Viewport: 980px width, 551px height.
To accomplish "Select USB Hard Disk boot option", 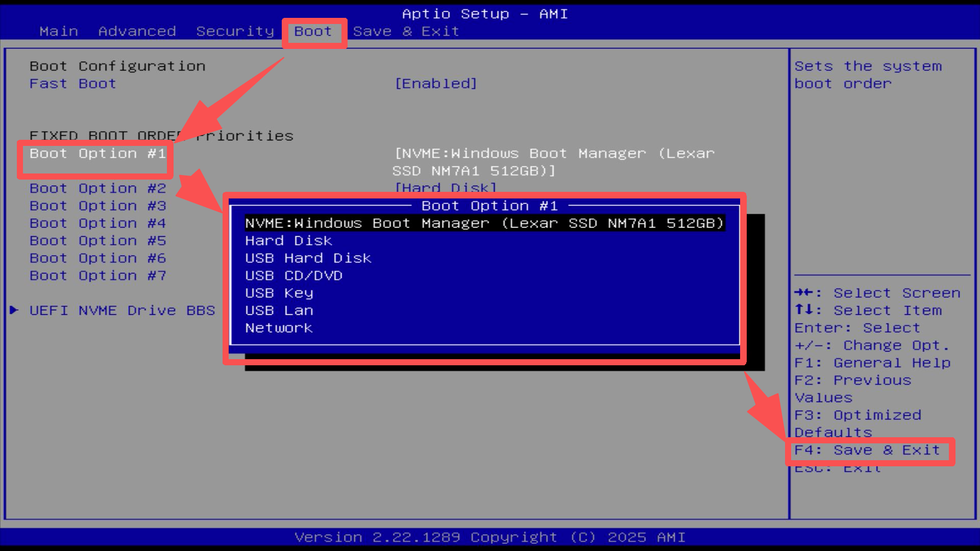I will click(307, 258).
